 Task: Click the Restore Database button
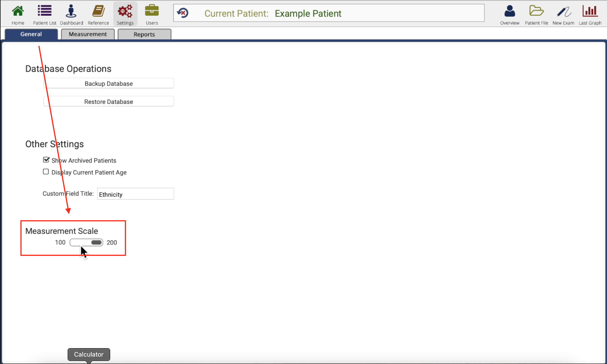(x=109, y=101)
